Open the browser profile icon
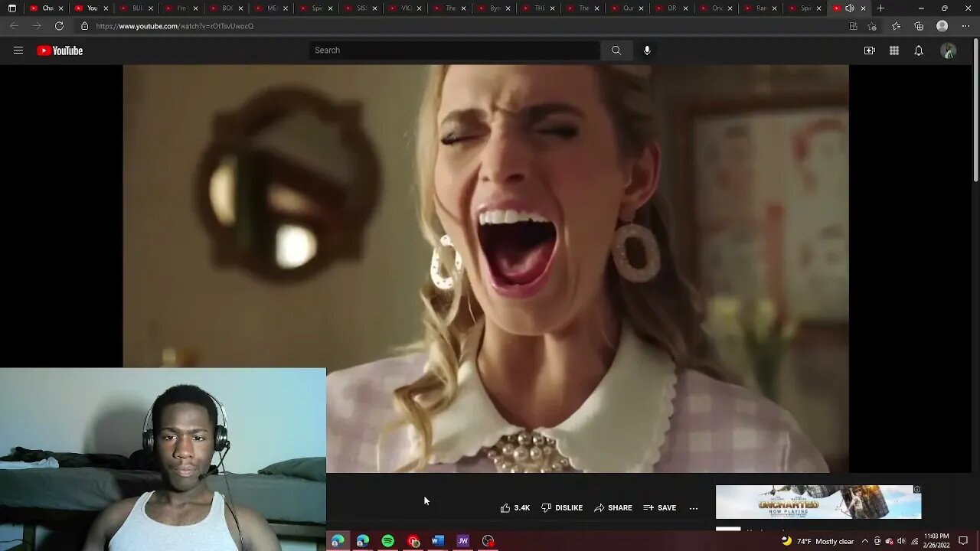Viewport: 980px width, 551px height. [x=942, y=26]
